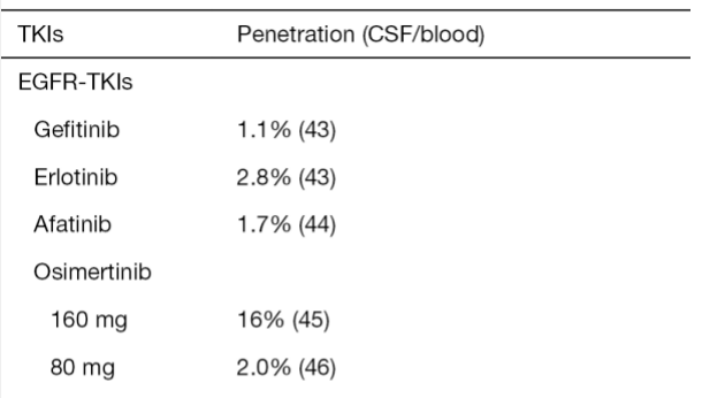
Task: Click the 1.7% penetration value
Action: coord(264,224)
